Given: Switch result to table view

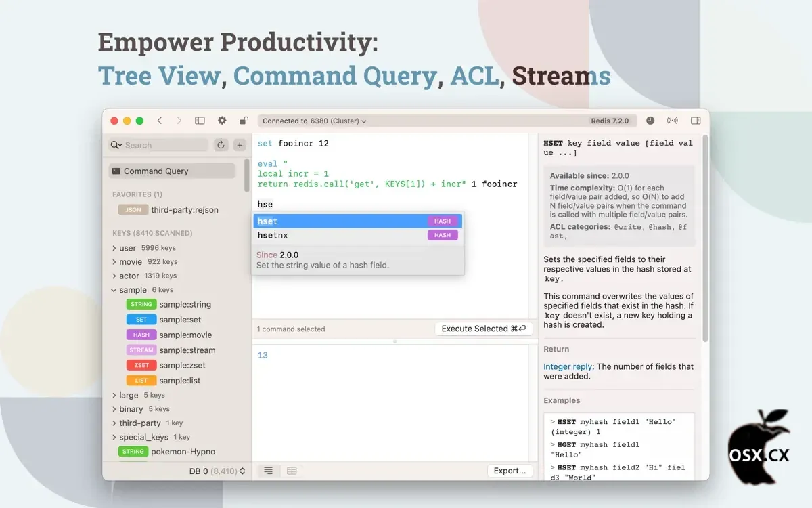Looking at the screenshot, I should 292,471.
